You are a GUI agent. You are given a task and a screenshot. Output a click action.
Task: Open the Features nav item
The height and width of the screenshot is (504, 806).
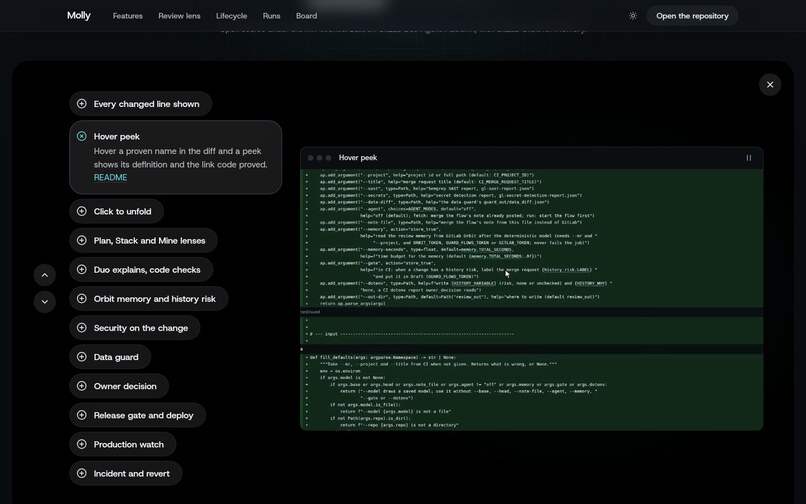(x=127, y=16)
